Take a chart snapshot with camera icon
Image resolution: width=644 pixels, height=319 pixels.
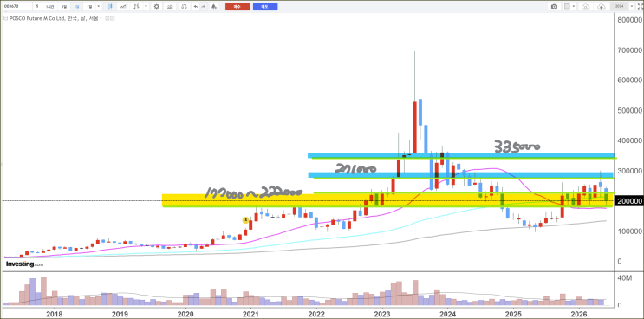click(x=554, y=7)
